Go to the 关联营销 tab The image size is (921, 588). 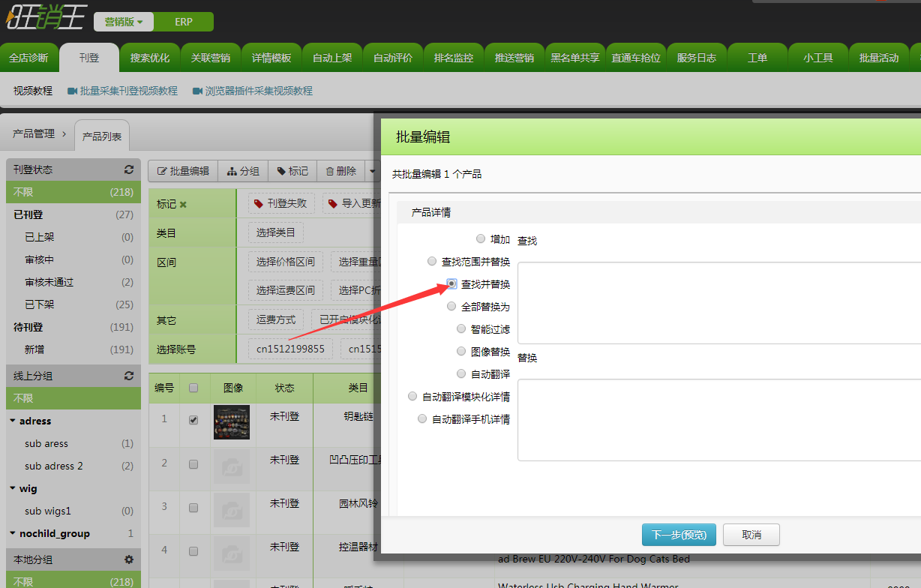coord(211,58)
